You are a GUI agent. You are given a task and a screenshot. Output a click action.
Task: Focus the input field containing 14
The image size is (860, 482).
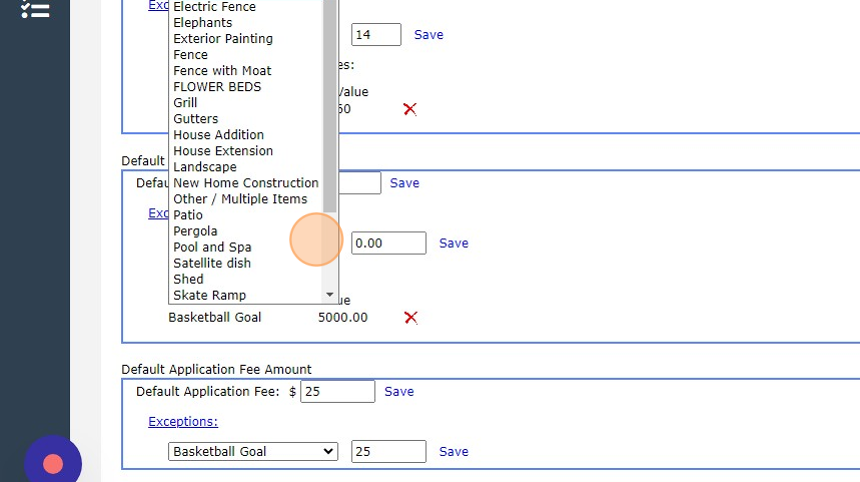pos(376,35)
